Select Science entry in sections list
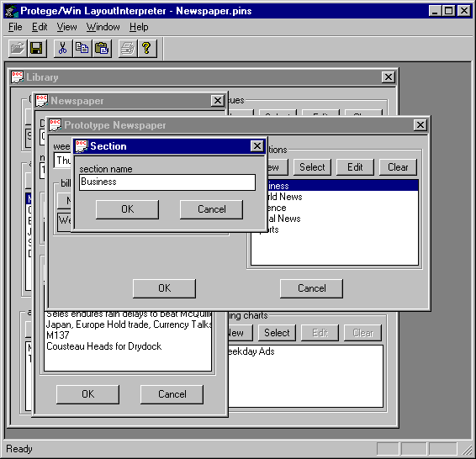 (342, 208)
